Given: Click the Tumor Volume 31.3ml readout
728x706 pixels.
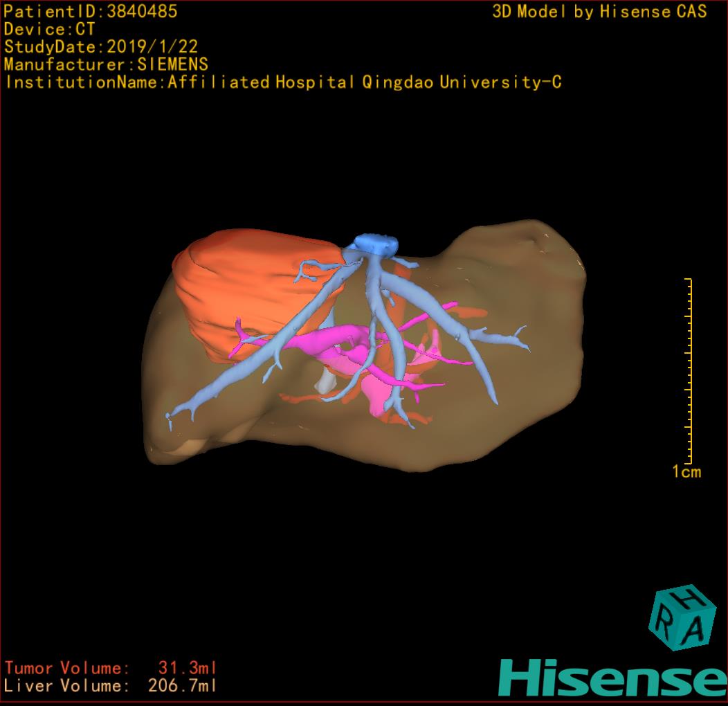Looking at the screenshot, I should (x=111, y=669).
